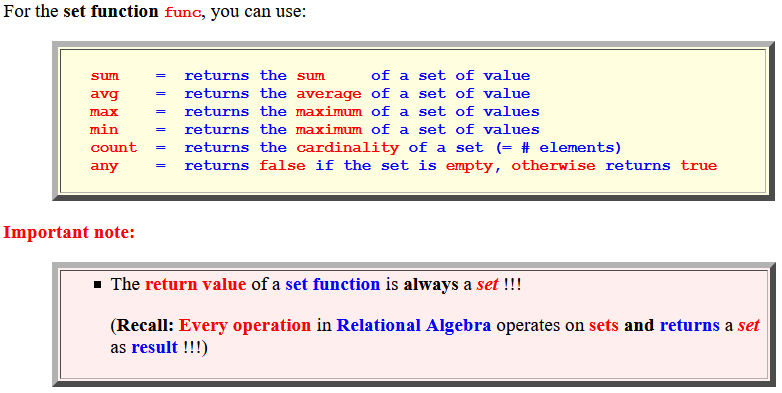Select the 'avg' function name in code box
The width and height of the screenshot is (782, 393).
tap(104, 94)
